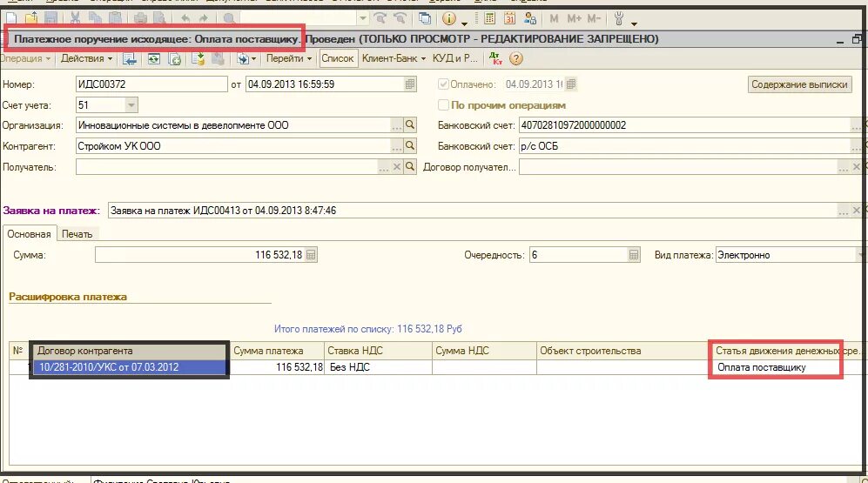Open the search text dropdown in top toolbar
The height and width of the screenshot is (483, 868).
tap(362, 18)
